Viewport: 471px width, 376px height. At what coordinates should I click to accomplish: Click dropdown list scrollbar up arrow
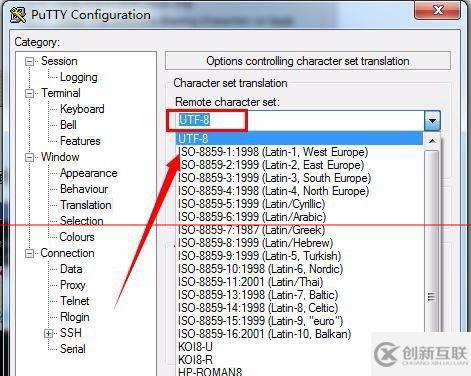(x=432, y=141)
